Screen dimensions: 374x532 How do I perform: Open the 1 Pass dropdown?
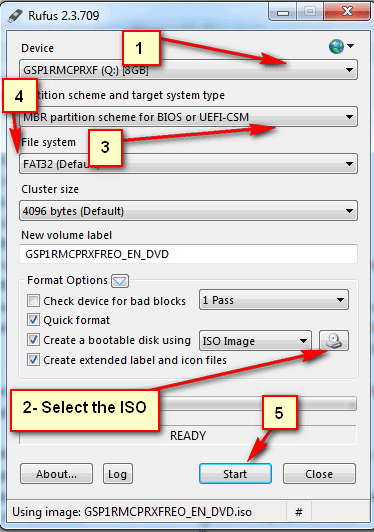pos(274,300)
